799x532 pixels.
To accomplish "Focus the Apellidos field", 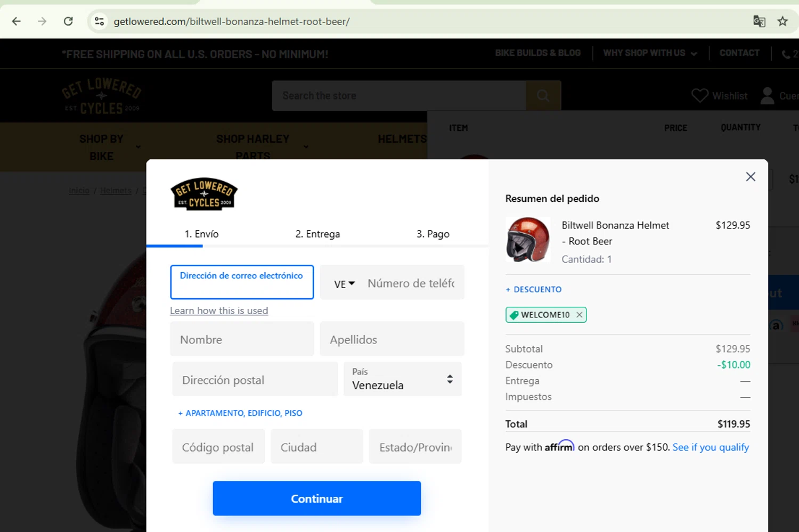I will point(392,339).
